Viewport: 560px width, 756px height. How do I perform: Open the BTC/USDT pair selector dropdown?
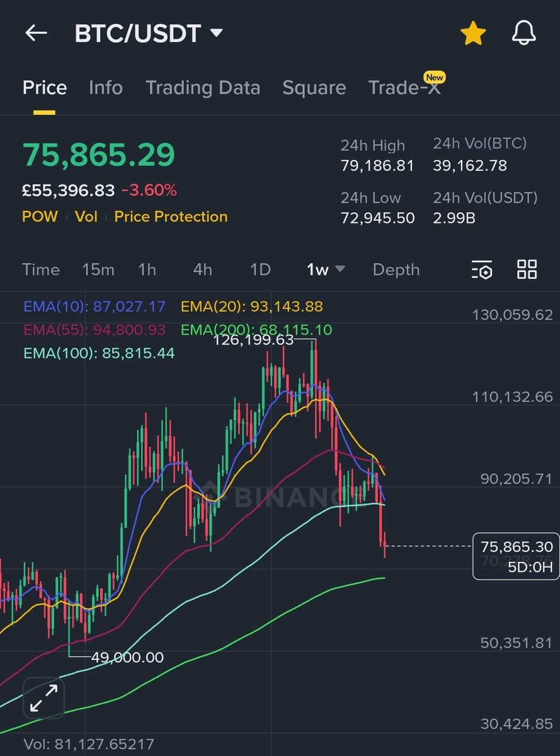[149, 33]
